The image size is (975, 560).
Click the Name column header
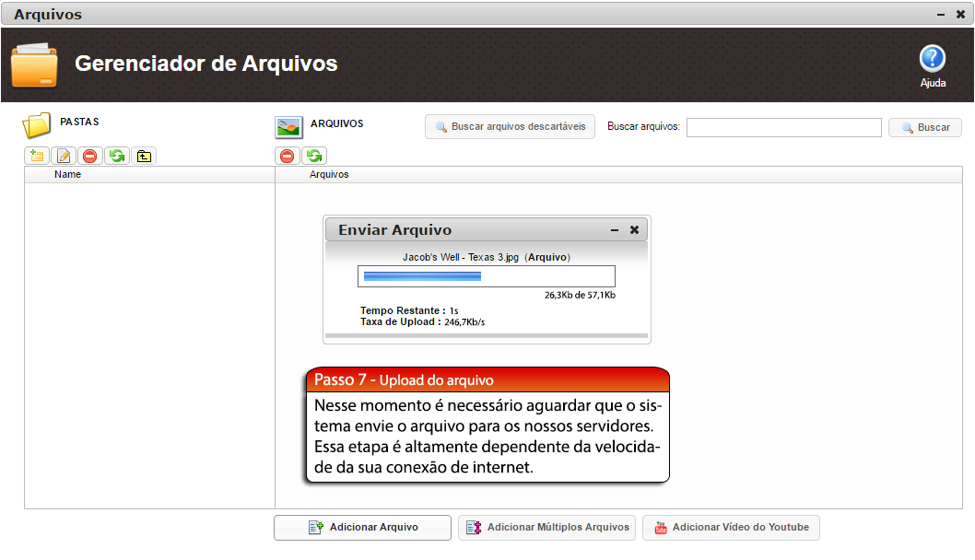(x=68, y=174)
